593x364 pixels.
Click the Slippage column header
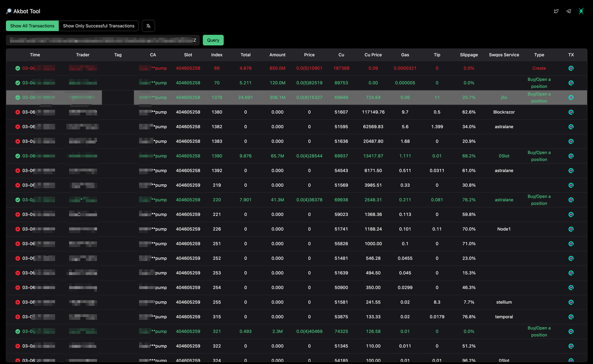point(469,55)
